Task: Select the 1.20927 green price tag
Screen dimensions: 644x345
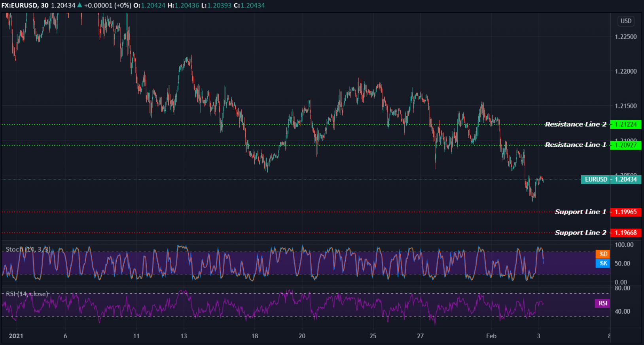Action: [x=626, y=145]
